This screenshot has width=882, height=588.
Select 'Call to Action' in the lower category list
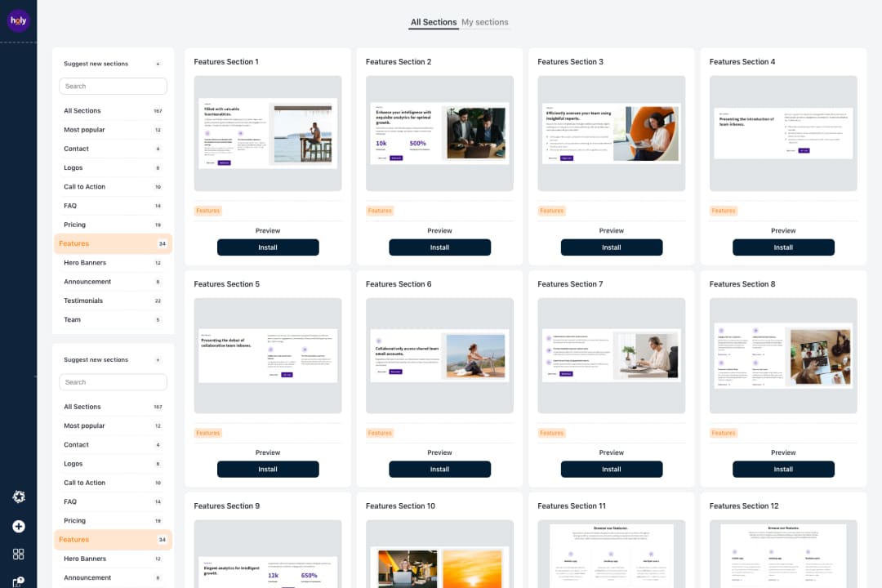[x=113, y=483]
